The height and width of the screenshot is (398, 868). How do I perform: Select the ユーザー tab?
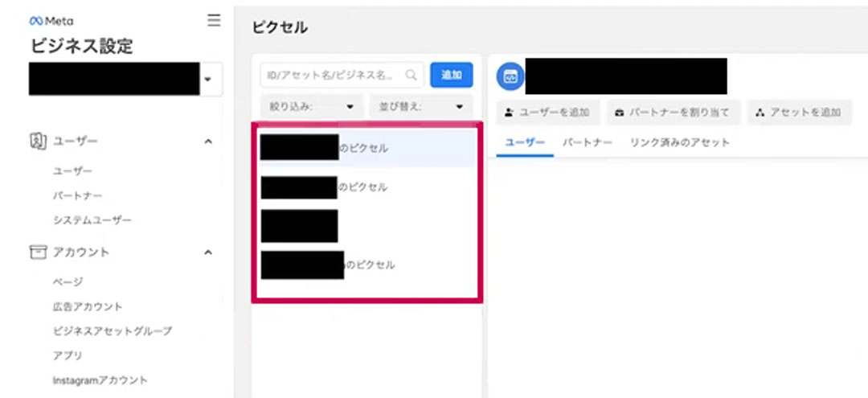(524, 143)
